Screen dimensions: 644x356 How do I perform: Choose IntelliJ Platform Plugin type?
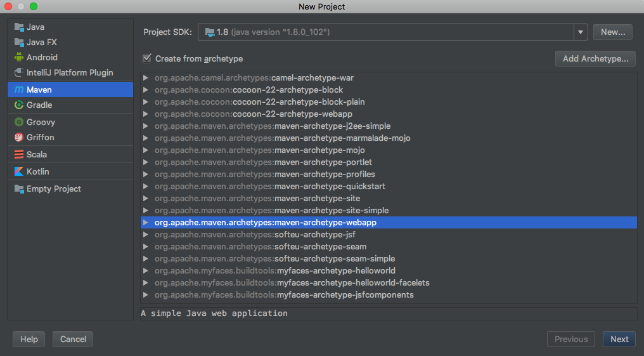pos(70,73)
